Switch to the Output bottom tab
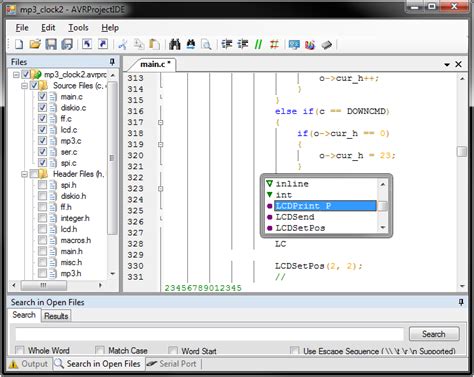This screenshot has height=377, width=474. pos(29,364)
